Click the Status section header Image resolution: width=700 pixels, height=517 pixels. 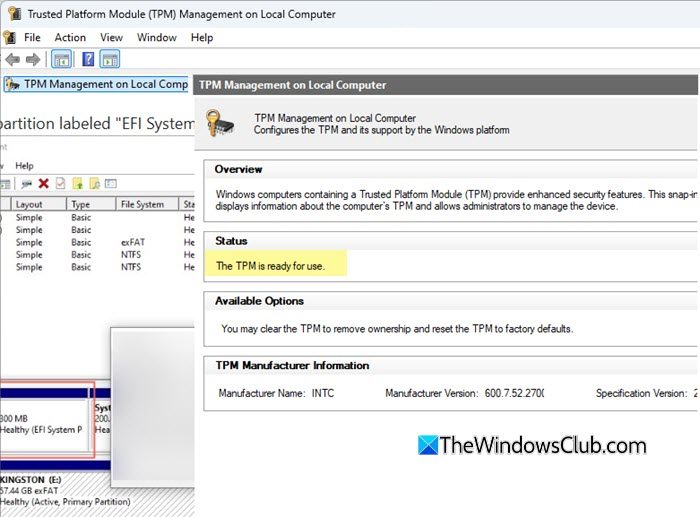231,241
